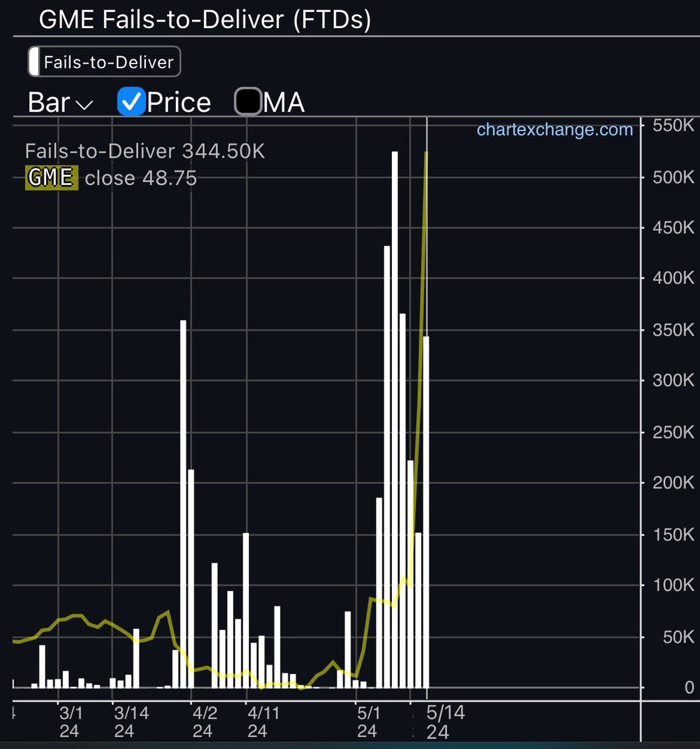The image size is (700, 749).
Task: Click the 4/2 24 date label
Action: pyautogui.click(x=205, y=722)
